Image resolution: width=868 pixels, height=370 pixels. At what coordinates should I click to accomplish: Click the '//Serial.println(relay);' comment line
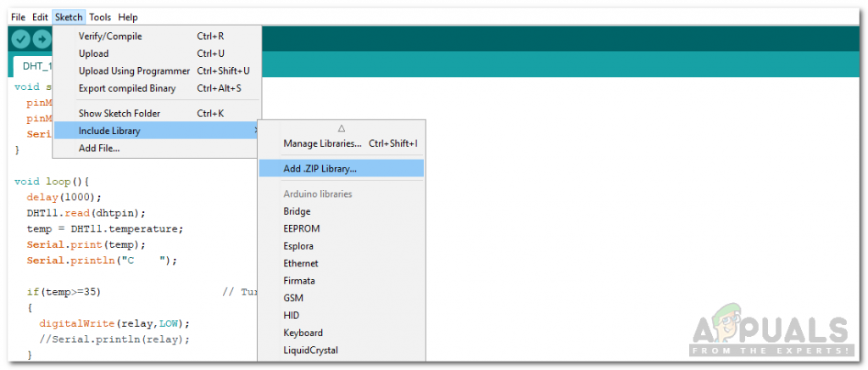tap(114, 339)
